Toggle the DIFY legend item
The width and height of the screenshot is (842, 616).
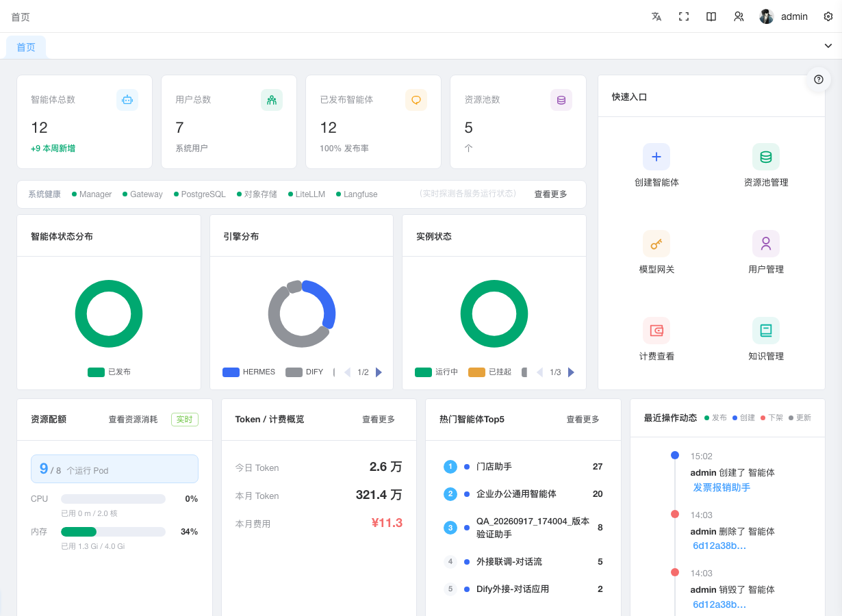pos(305,372)
